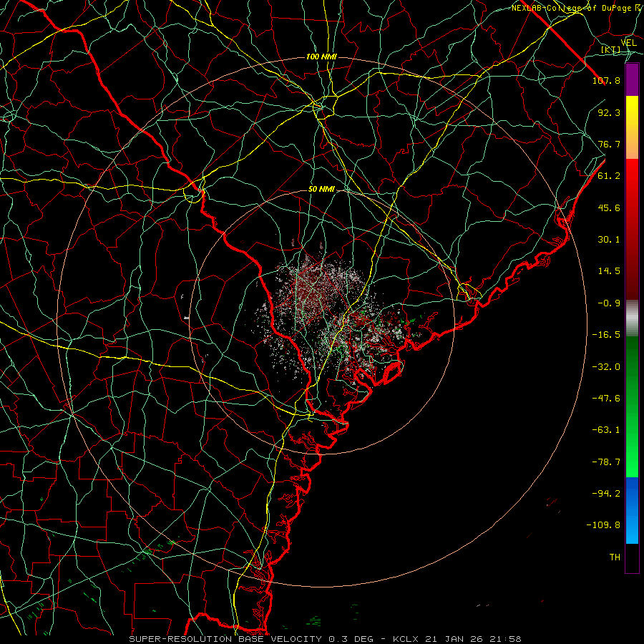Click the Super-Resolution Base Velocity caption text
The image size is (644, 644).
(x=326, y=639)
